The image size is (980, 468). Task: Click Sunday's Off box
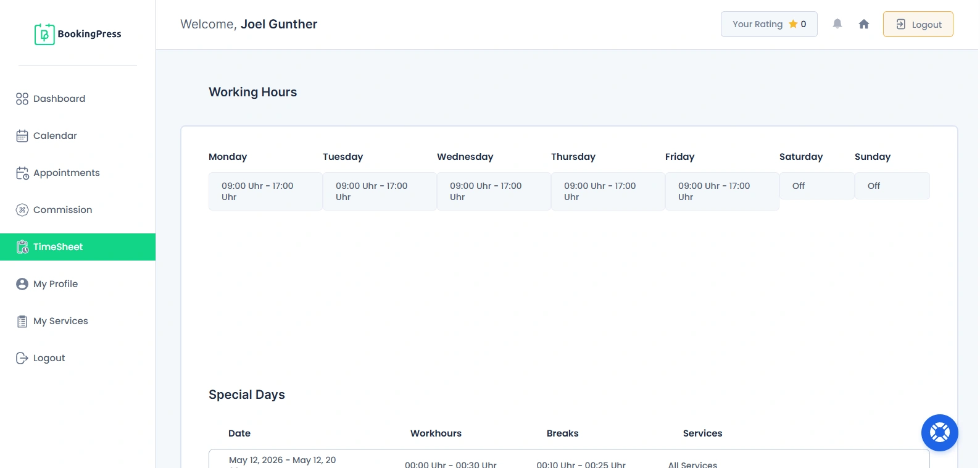click(x=892, y=186)
